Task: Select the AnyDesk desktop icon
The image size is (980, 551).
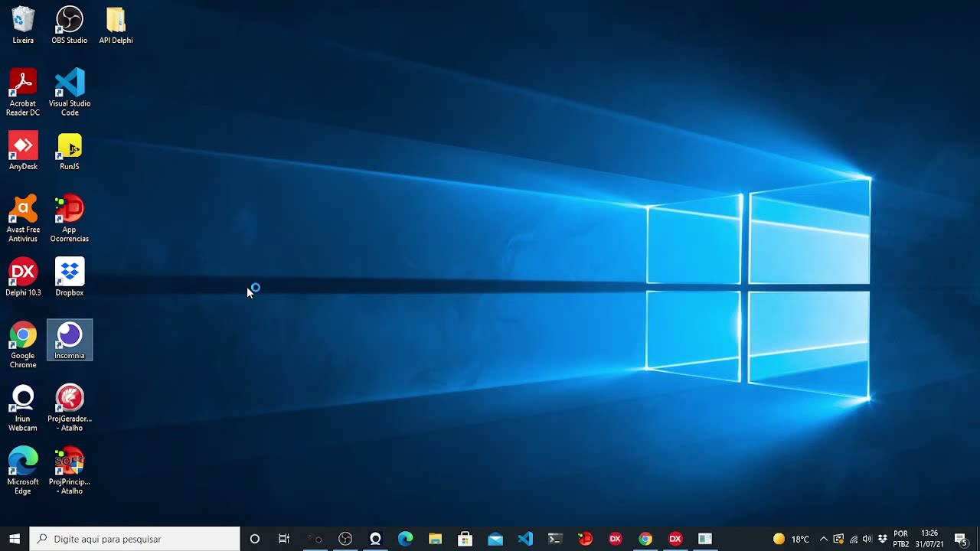Action: pyautogui.click(x=23, y=152)
